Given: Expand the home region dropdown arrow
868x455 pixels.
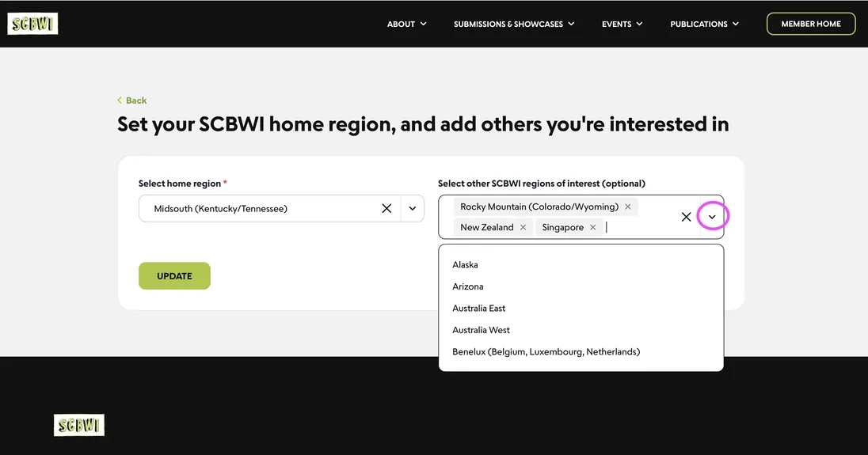Looking at the screenshot, I should pyautogui.click(x=413, y=208).
